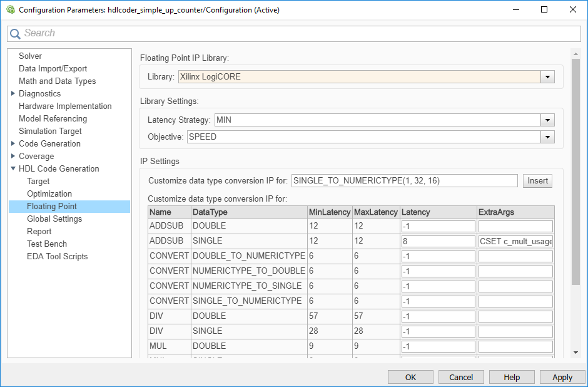The height and width of the screenshot is (387, 588).
Task: Open the Library dropdown (Xilinx LogiCORE)
Action: click(547, 77)
